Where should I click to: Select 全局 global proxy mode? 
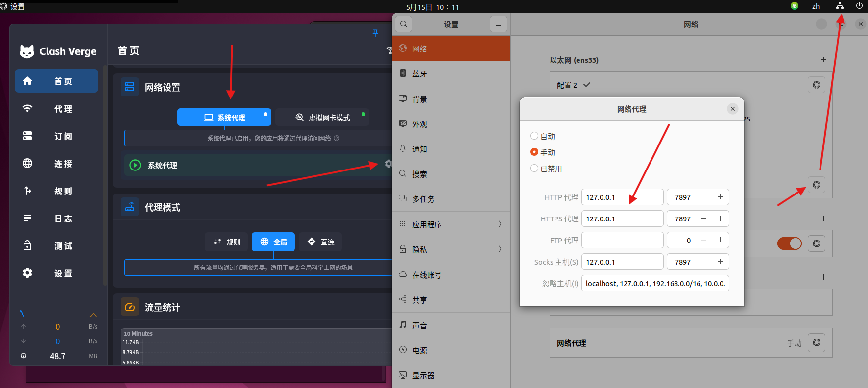tap(273, 242)
